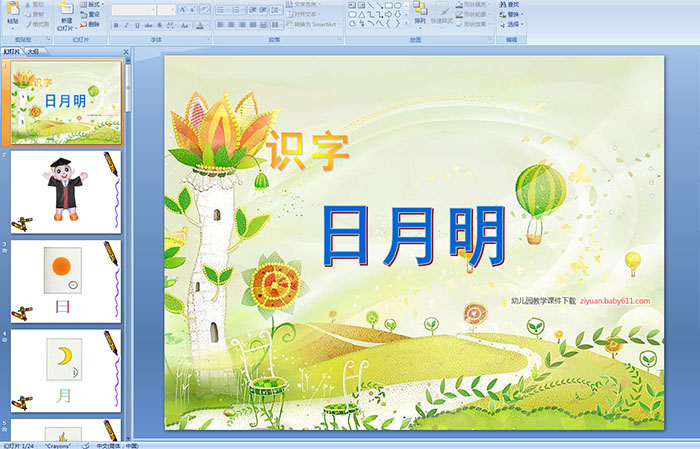
Task: Toggle text Shadow (S) formatting
Action: pos(160,25)
